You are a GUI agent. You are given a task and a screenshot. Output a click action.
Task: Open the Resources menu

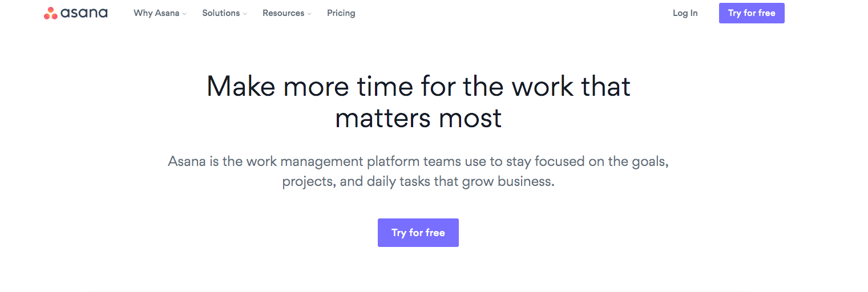click(283, 13)
